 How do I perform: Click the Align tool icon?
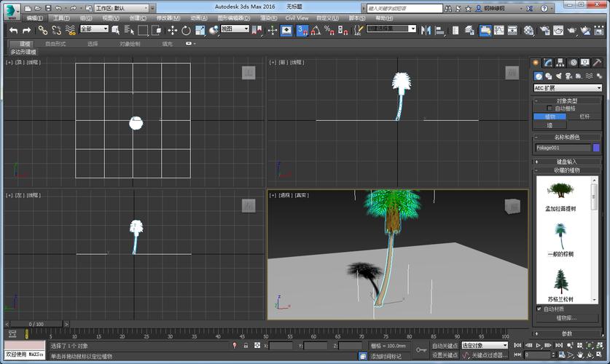pyautogui.click(x=439, y=30)
